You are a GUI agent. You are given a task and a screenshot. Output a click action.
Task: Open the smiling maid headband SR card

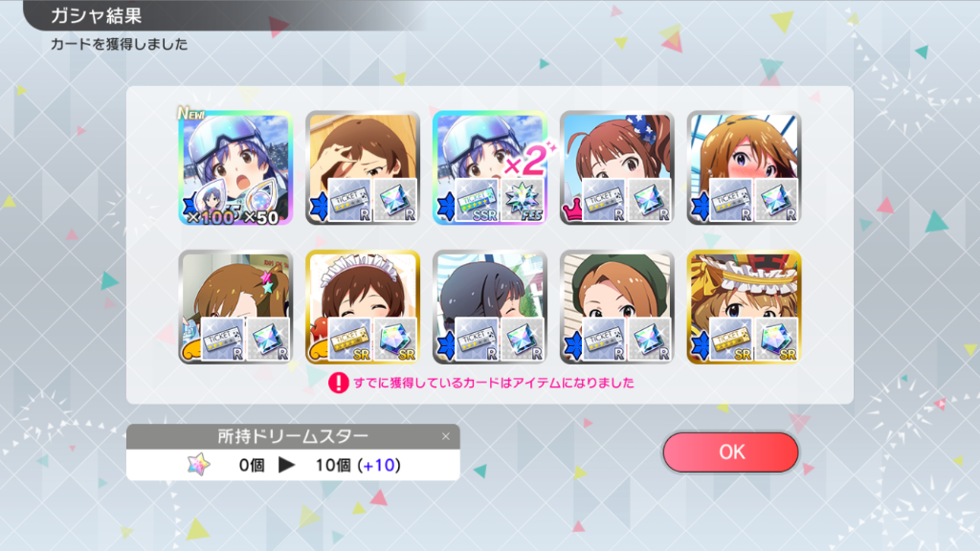363,307
